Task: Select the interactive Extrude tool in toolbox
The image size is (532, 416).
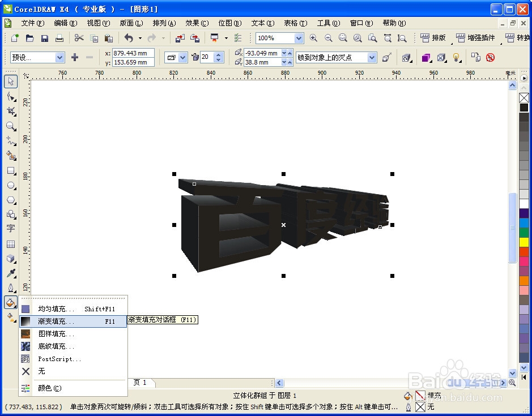Action: [x=11, y=259]
